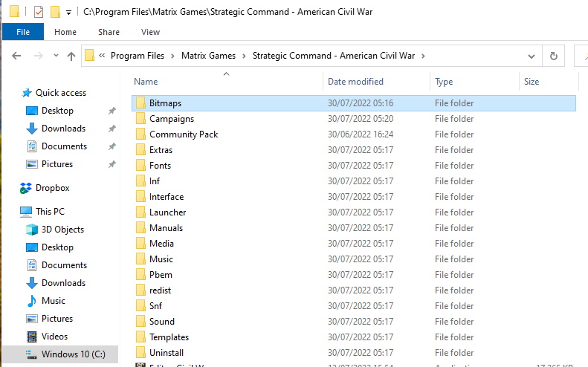Open the File menu
The height and width of the screenshot is (367, 588).
pos(23,32)
